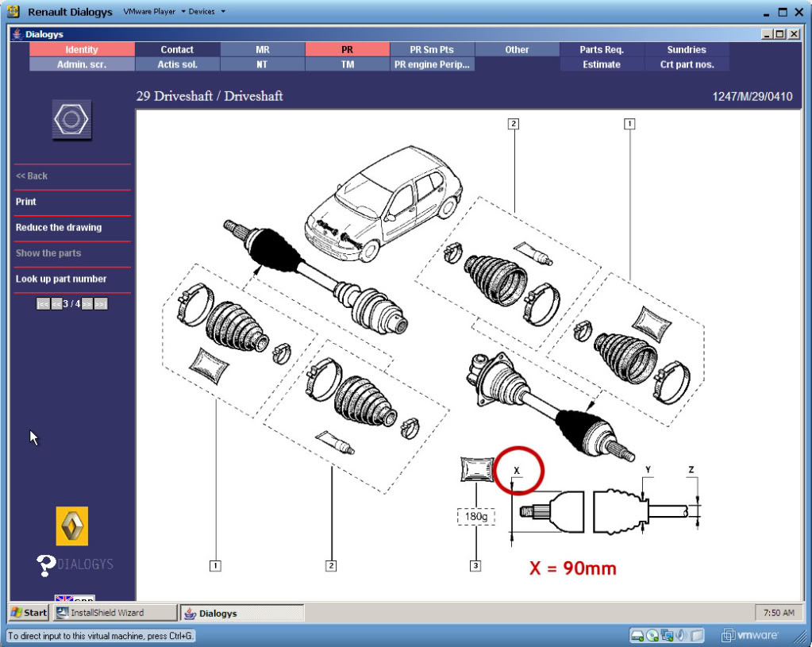Go to the next drawing page
Screen dimensions: 812x647
[x=87, y=304]
